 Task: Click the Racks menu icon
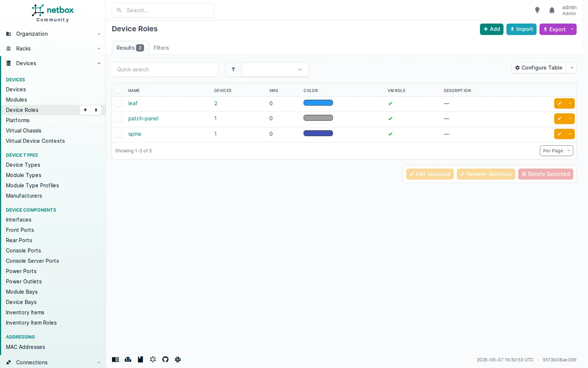click(8, 49)
